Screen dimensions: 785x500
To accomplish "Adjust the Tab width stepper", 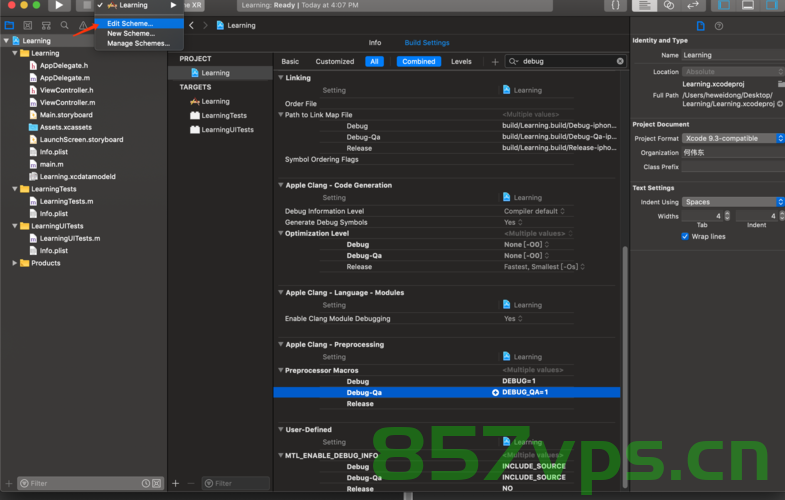I will pyautogui.click(x=727, y=216).
